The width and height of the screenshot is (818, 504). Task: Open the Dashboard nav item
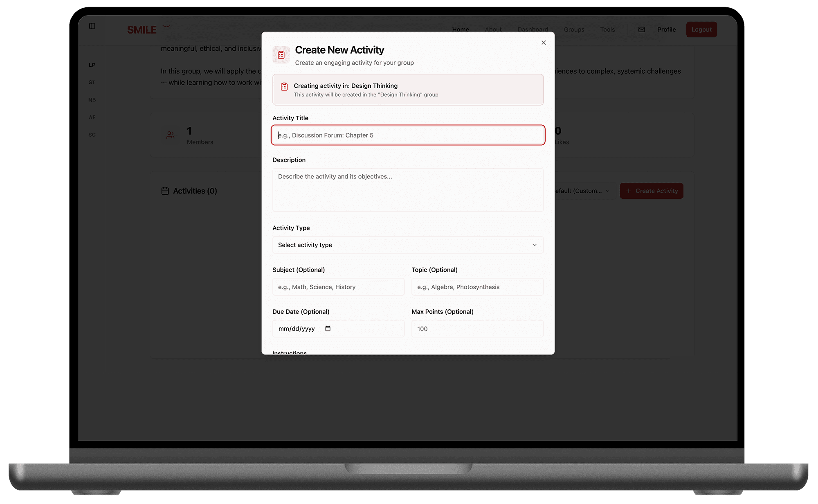pyautogui.click(x=533, y=29)
